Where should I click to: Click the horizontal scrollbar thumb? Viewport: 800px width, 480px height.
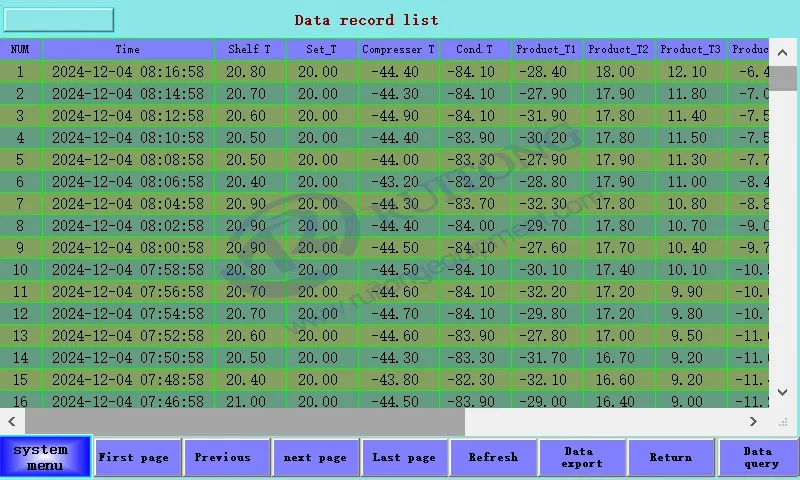(245, 422)
